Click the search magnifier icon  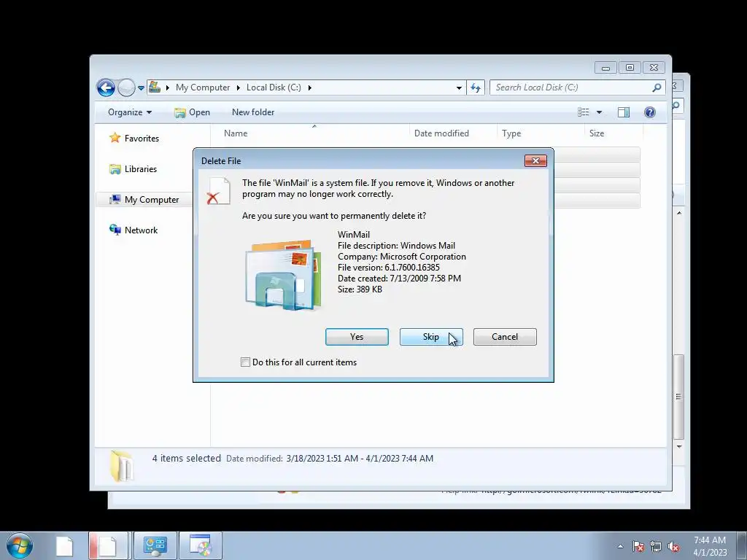[x=657, y=87]
